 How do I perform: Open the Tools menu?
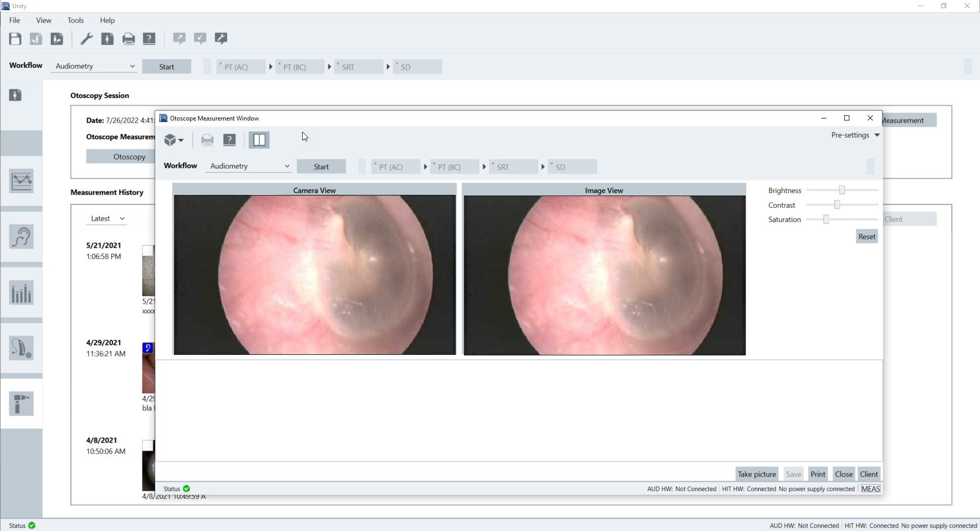pyautogui.click(x=76, y=20)
